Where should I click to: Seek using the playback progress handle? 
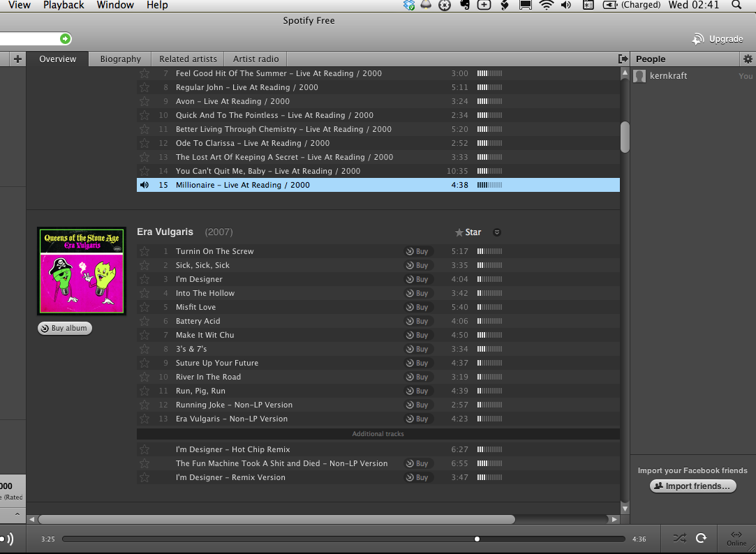(x=477, y=539)
